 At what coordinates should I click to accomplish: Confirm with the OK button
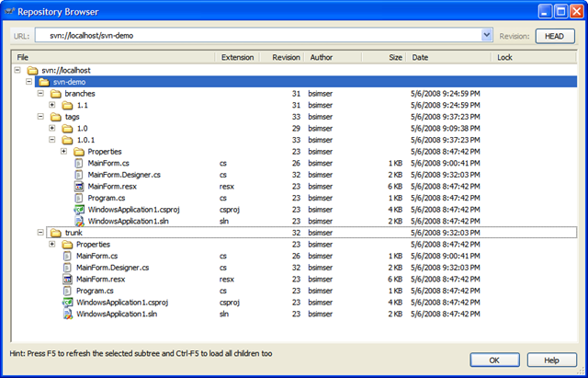[x=494, y=360]
